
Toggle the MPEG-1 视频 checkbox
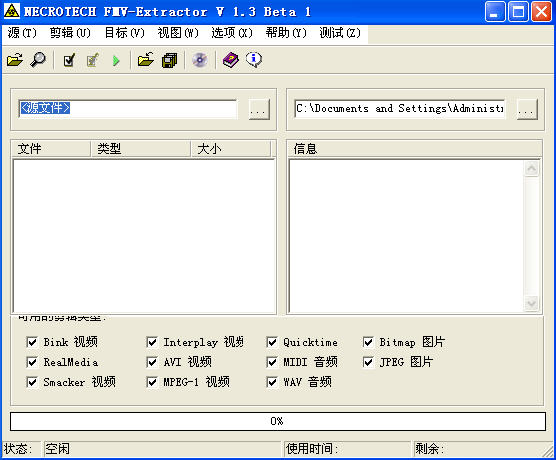click(x=152, y=382)
